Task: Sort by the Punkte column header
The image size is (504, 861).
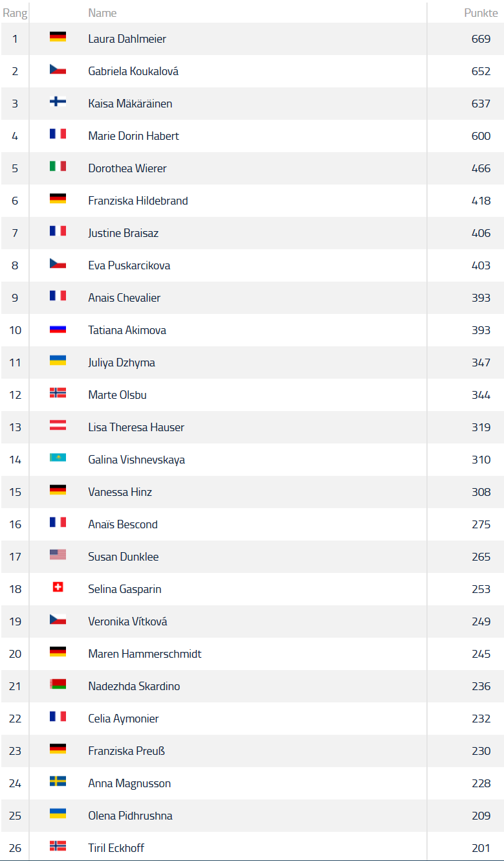Action: (481, 13)
